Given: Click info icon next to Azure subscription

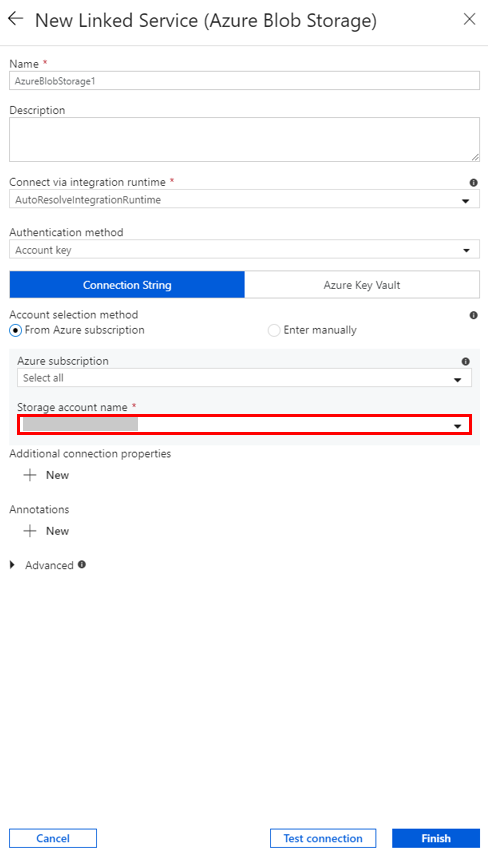Looking at the screenshot, I should click(x=466, y=361).
